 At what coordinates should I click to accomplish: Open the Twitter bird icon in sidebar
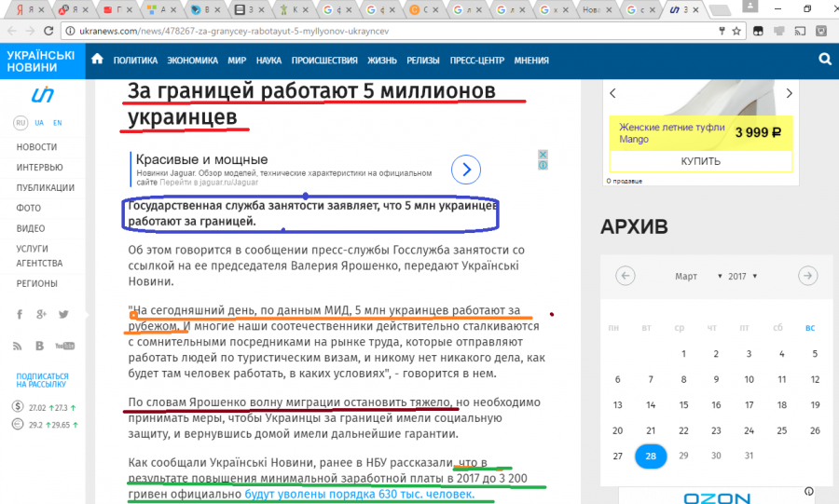[x=63, y=315]
